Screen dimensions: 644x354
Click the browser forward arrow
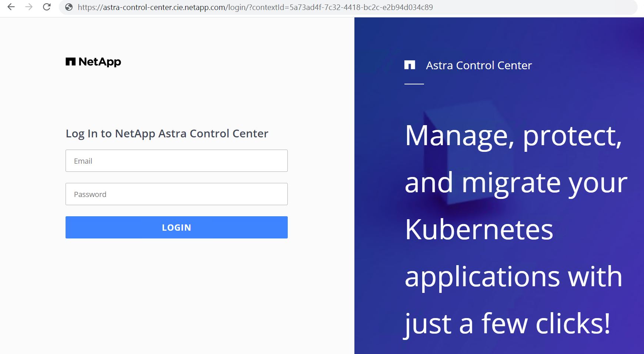29,7
